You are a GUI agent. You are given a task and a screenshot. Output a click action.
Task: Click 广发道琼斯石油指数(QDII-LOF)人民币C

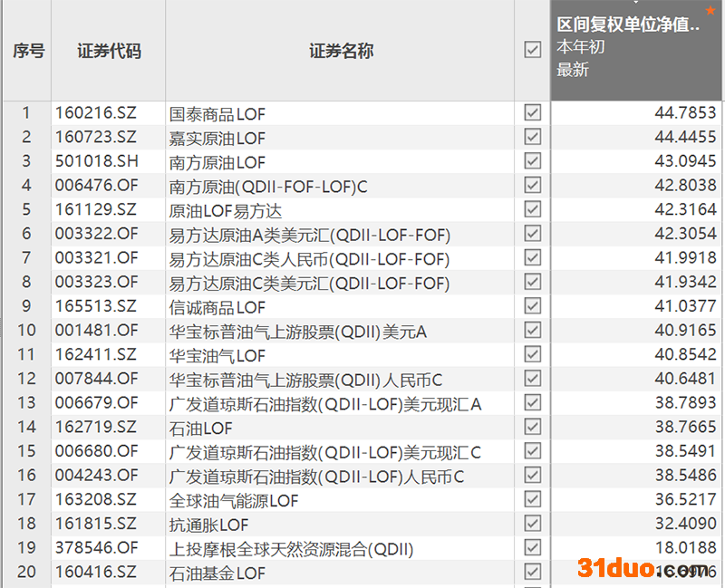(316, 477)
